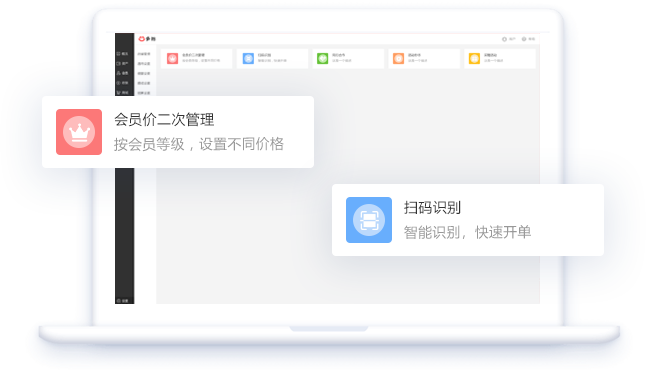Select the second item in dark sidebar
646x373 pixels.
tap(122, 63)
